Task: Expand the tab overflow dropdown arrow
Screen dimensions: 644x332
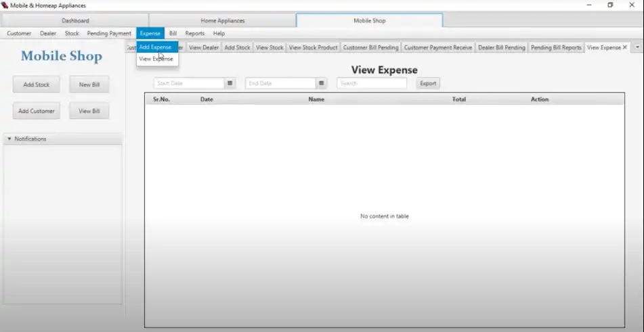Action: click(x=637, y=47)
